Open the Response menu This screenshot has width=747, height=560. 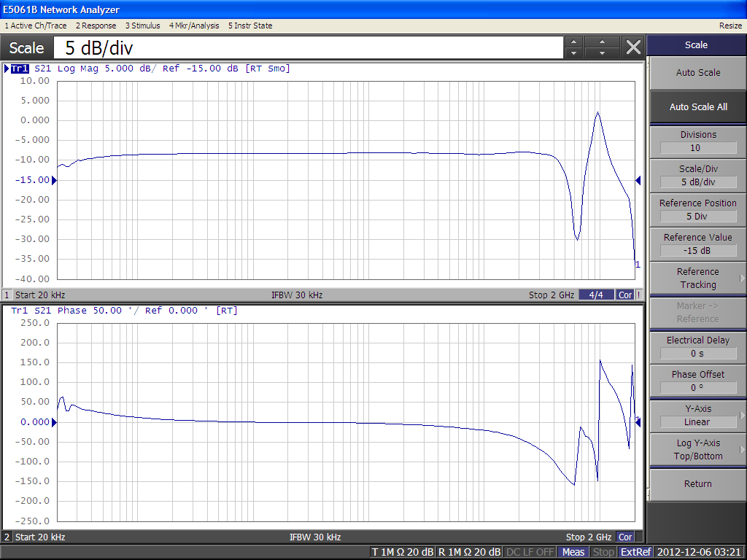point(96,26)
